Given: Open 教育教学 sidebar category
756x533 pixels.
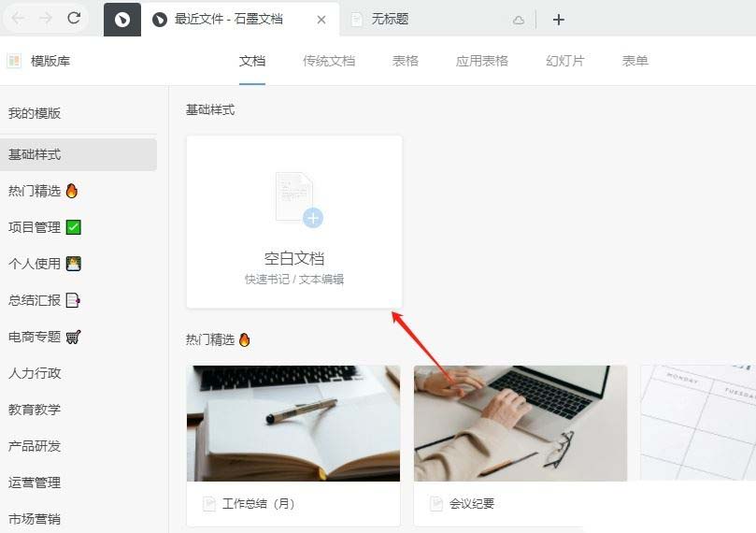Looking at the screenshot, I should click(x=35, y=410).
